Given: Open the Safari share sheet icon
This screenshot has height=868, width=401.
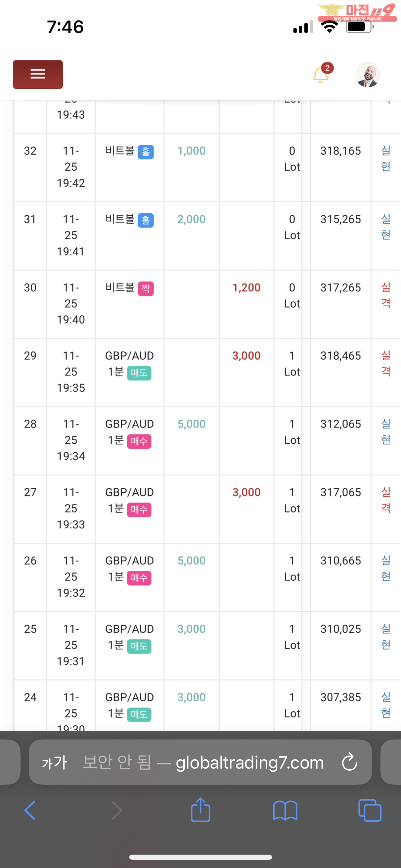Looking at the screenshot, I should coord(200,810).
